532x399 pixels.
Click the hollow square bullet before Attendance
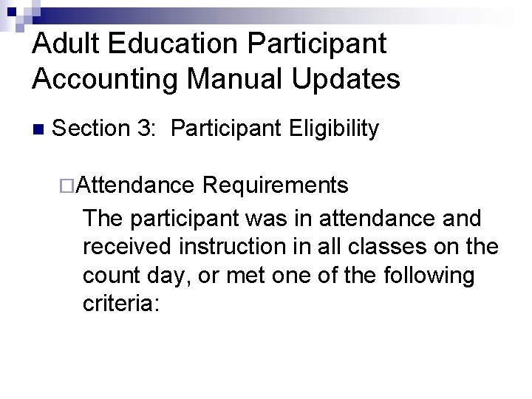coord(66,186)
